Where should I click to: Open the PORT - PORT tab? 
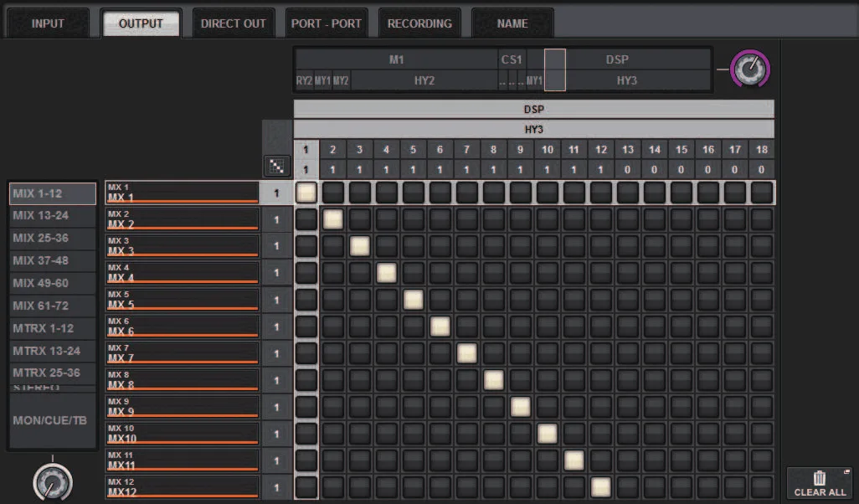pyautogui.click(x=326, y=23)
